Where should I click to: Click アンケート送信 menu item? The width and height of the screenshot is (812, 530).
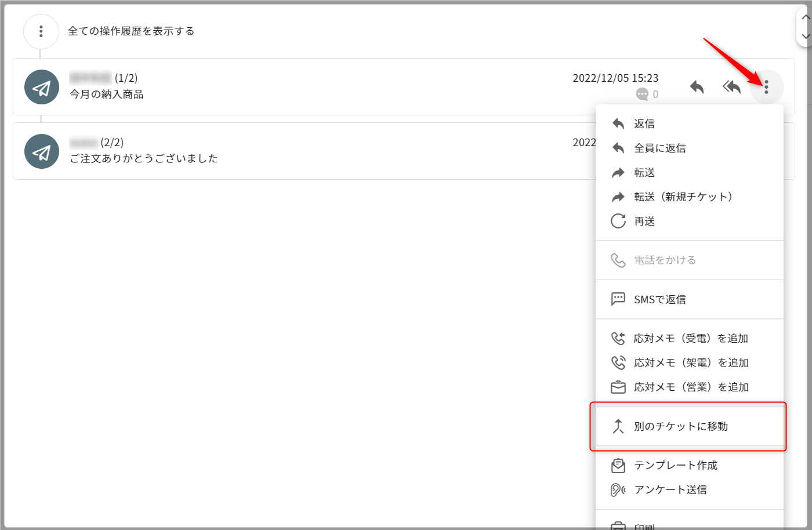coord(670,489)
